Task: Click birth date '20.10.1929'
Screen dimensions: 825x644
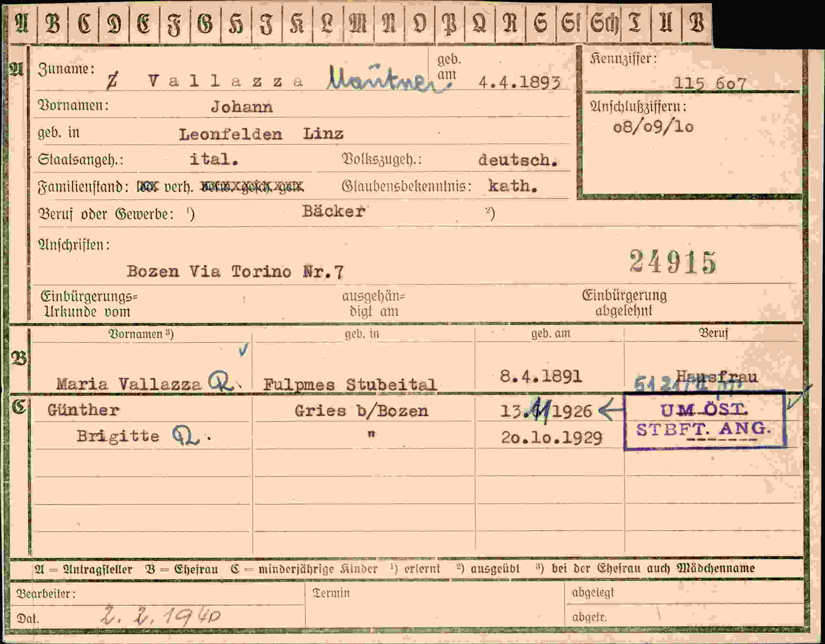Action: 551,438
